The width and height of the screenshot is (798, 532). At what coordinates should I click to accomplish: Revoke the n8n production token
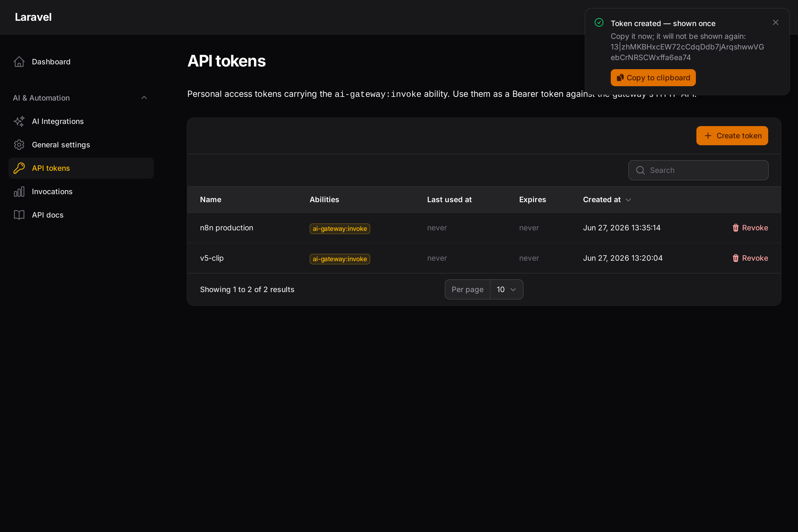(x=750, y=228)
